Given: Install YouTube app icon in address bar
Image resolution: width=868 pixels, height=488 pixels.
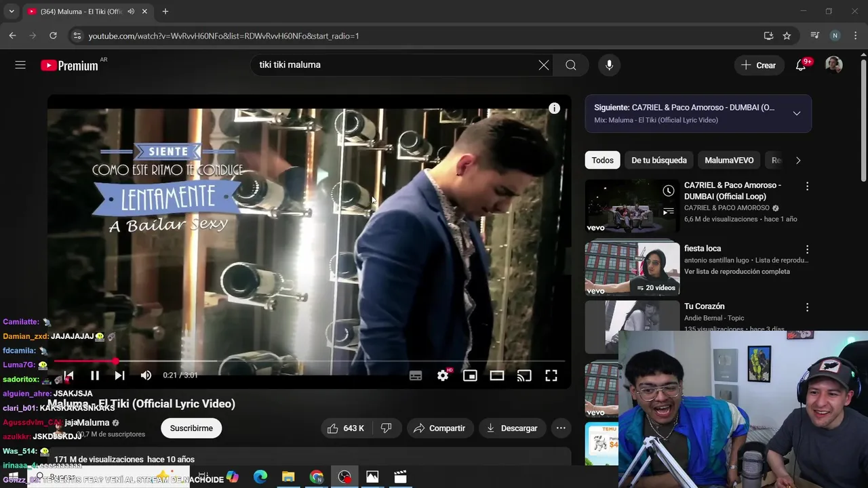Looking at the screenshot, I should click(x=768, y=36).
